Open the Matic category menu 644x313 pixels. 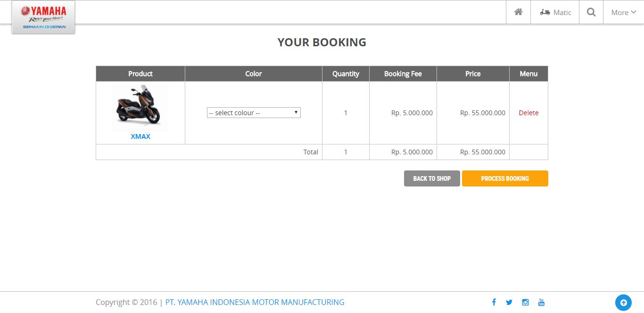tap(555, 12)
